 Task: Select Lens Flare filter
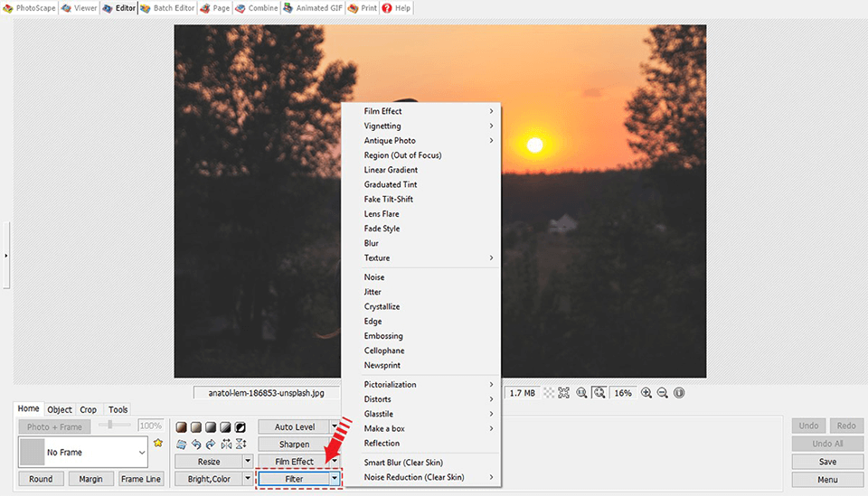[x=421, y=214]
